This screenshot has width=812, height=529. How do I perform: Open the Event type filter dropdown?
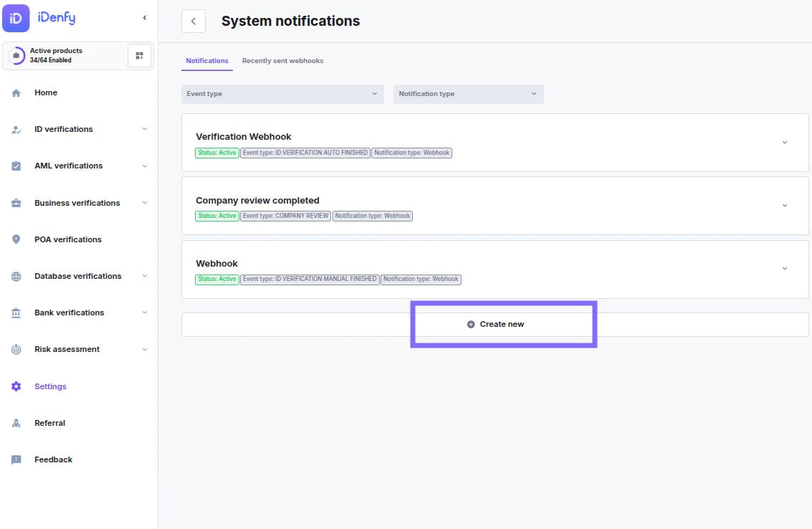coord(283,94)
